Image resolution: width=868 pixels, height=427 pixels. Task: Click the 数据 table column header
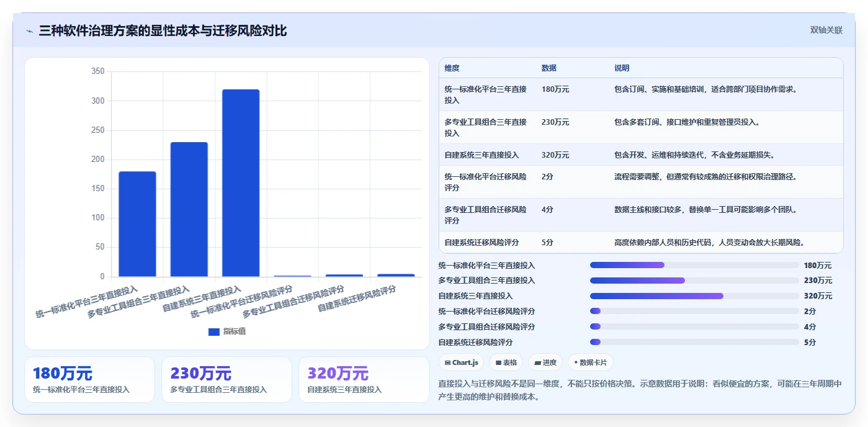coord(549,68)
